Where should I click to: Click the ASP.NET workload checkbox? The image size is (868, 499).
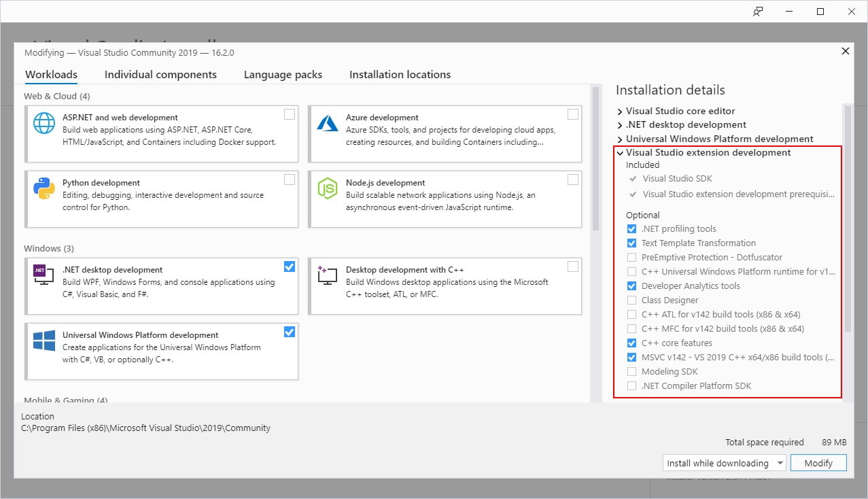click(289, 114)
